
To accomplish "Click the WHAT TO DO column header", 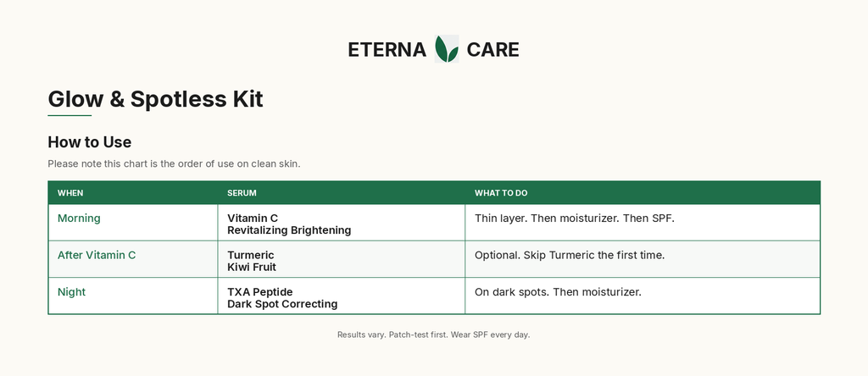I will pos(501,193).
